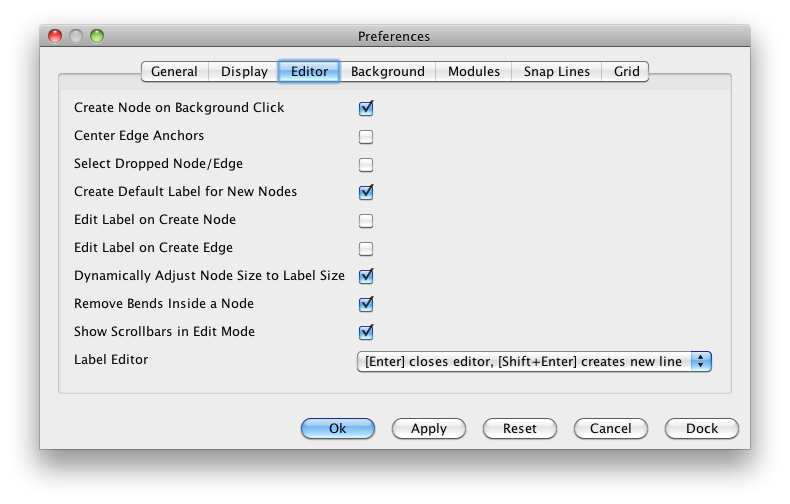Switch to the General tab
The width and height of the screenshot is (790, 504).
tap(174, 72)
